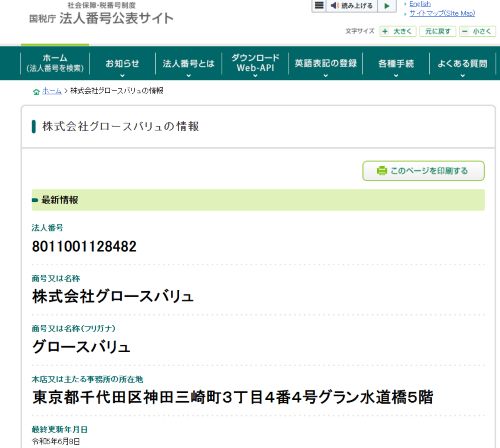
Task: Select the corporate number 8011001128482
Action: (84, 246)
